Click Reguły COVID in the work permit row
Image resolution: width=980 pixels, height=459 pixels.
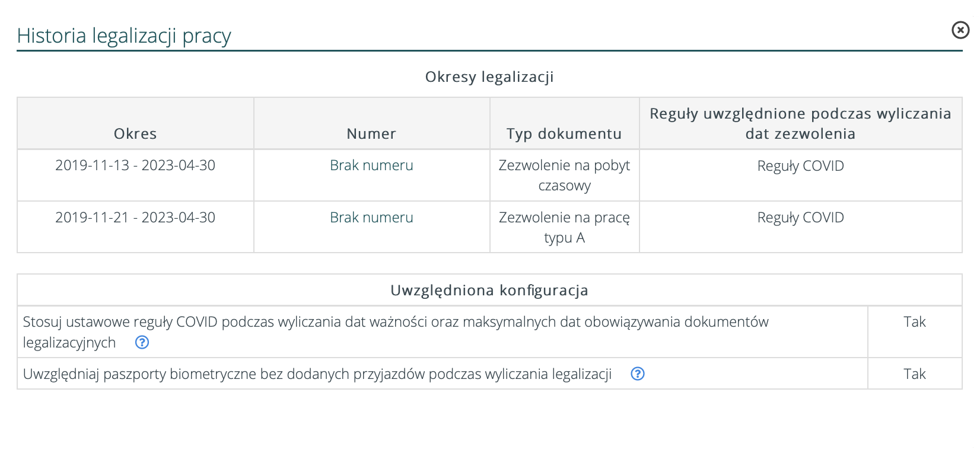point(800,218)
